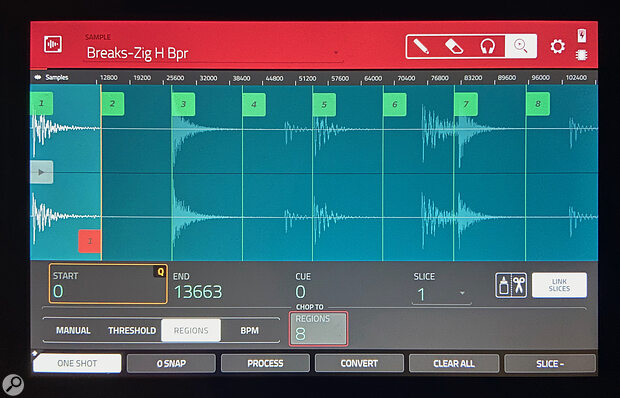Select the Regions count field showing 8

318,329
